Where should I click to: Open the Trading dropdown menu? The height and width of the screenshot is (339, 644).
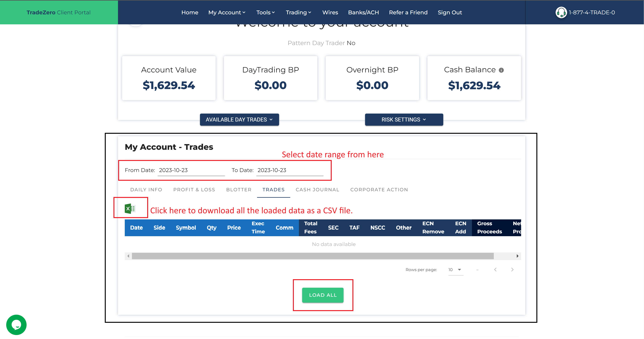click(x=298, y=12)
